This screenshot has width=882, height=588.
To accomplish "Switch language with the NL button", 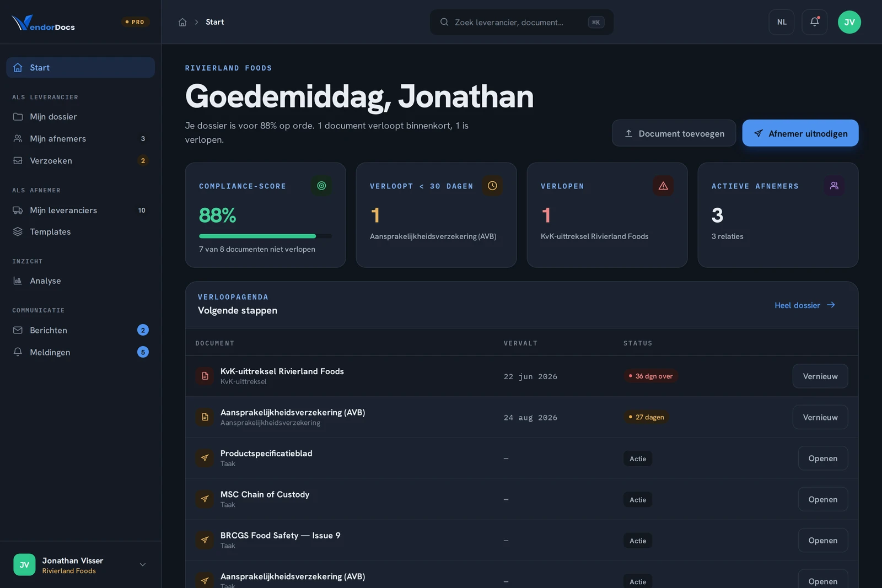I will coord(782,22).
